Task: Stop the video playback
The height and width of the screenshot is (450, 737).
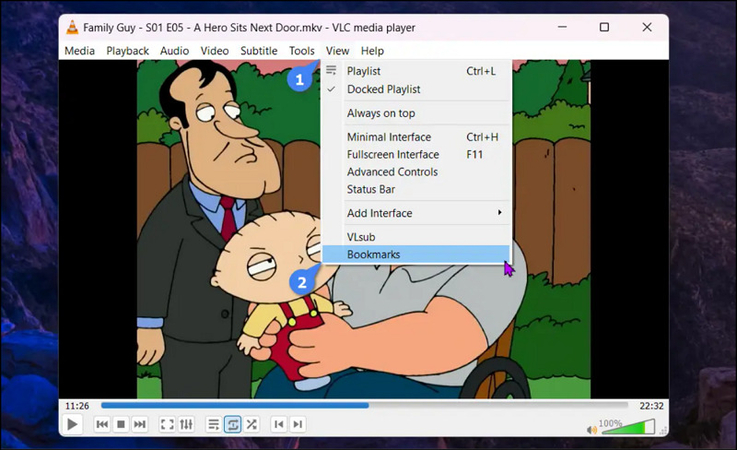Action: [121, 425]
